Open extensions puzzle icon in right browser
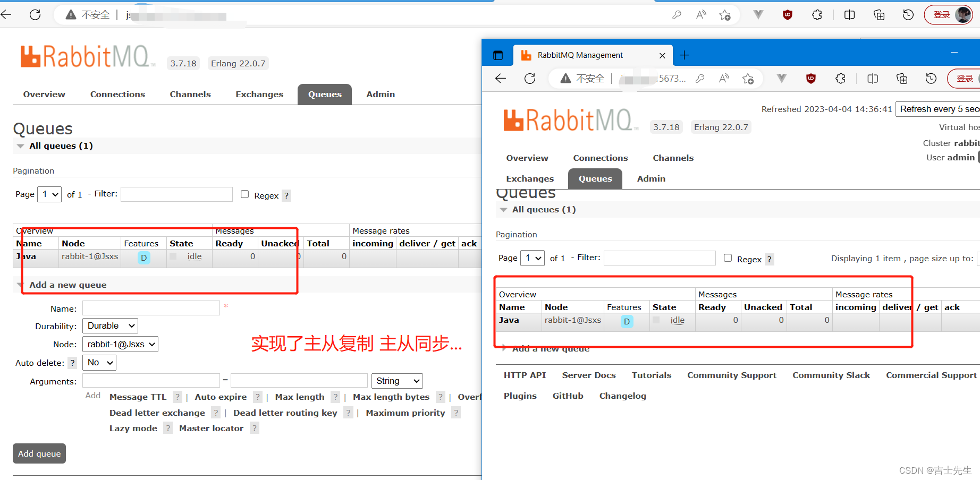 840,79
